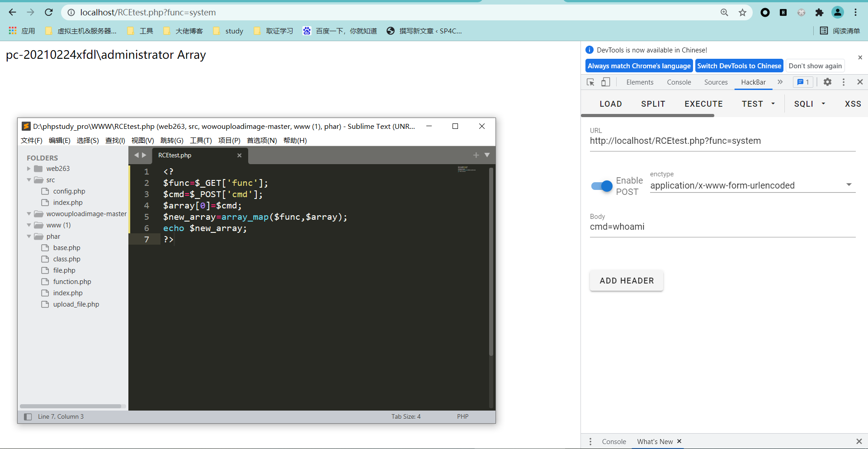Switch to the Console tab in DevTools
The width and height of the screenshot is (868, 449).
pyautogui.click(x=679, y=82)
